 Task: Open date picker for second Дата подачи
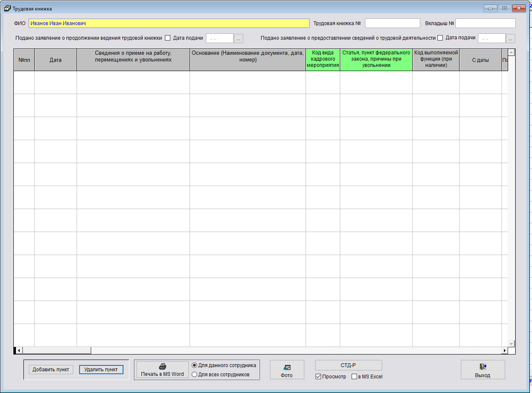510,38
